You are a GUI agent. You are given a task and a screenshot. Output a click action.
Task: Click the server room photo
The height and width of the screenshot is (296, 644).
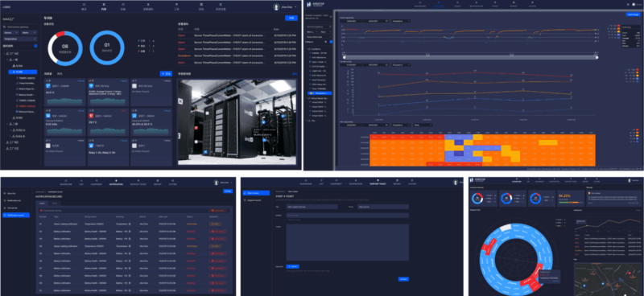237,122
